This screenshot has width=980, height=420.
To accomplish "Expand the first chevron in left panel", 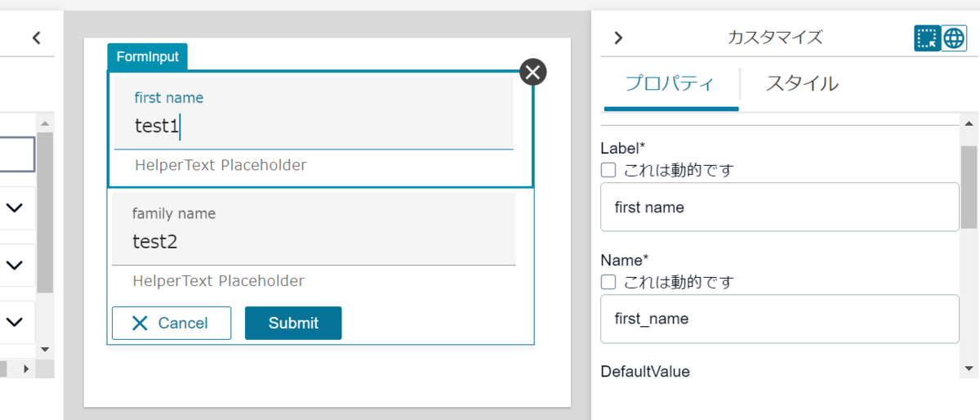I will click(15, 208).
